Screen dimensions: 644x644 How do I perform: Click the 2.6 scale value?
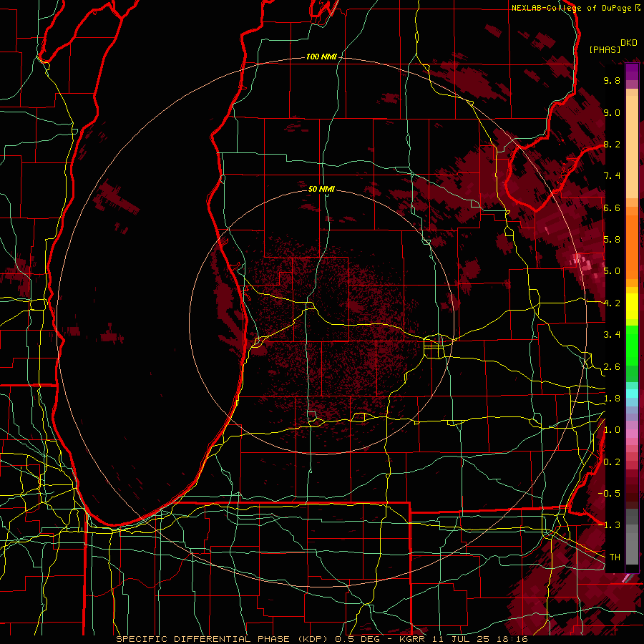pyautogui.click(x=612, y=367)
